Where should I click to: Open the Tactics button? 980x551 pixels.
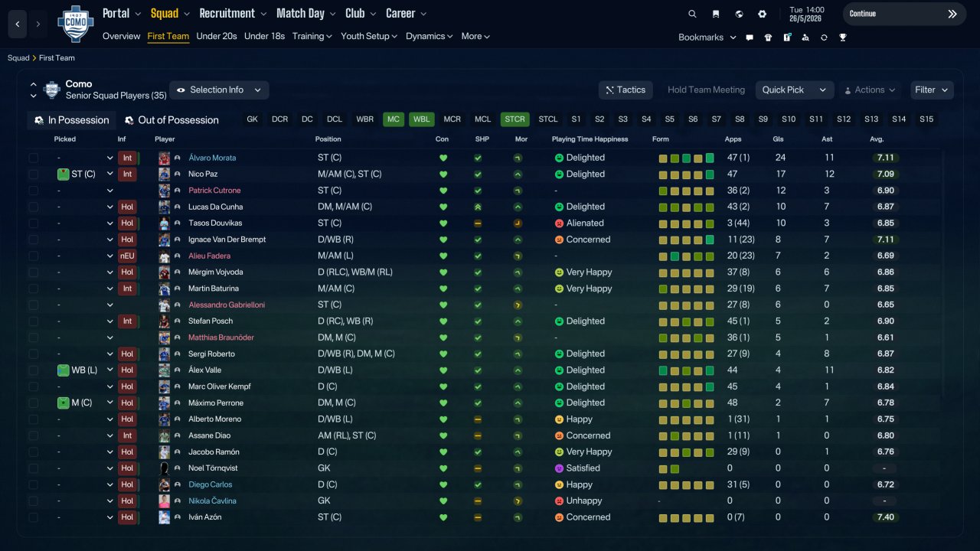[626, 90]
